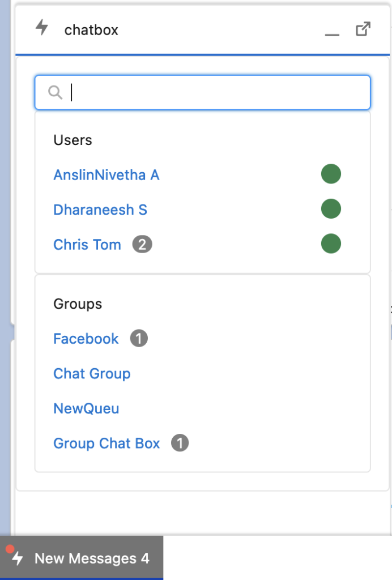Click Chris Tom's online status circle
The width and height of the screenshot is (392, 580).
pos(331,243)
